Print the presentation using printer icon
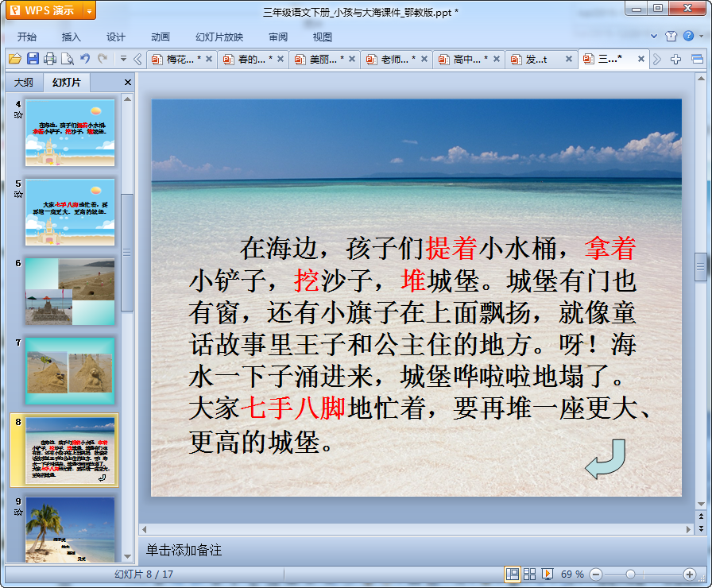The image size is (712, 588). click(x=50, y=59)
